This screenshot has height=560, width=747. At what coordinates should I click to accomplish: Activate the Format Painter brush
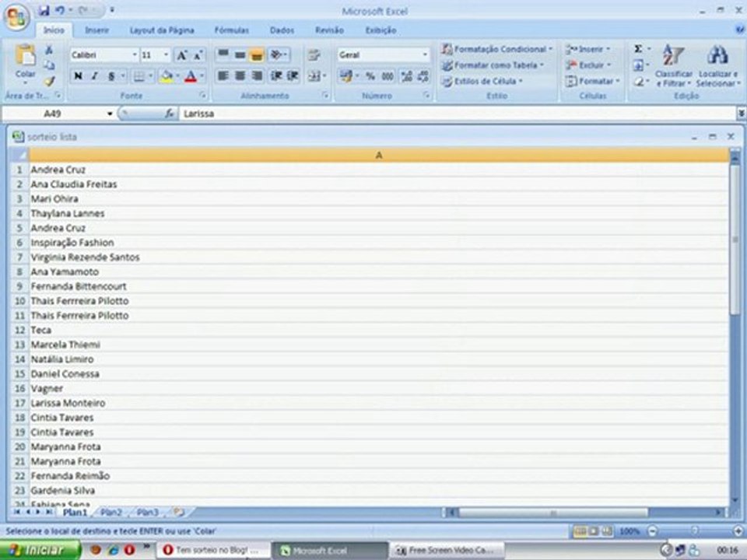tap(49, 81)
